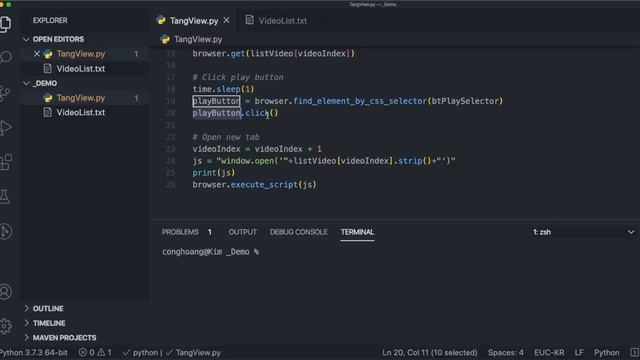The height and width of the screenshot is (360, 640).
Task: Click 'btPlaySelector' argument in line 19
Action: [x=465, y=101]
